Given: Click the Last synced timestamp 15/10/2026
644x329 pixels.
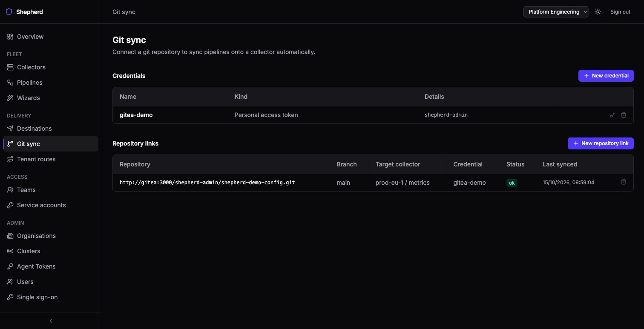Looking at the screenshot, I should coord(568,183).
